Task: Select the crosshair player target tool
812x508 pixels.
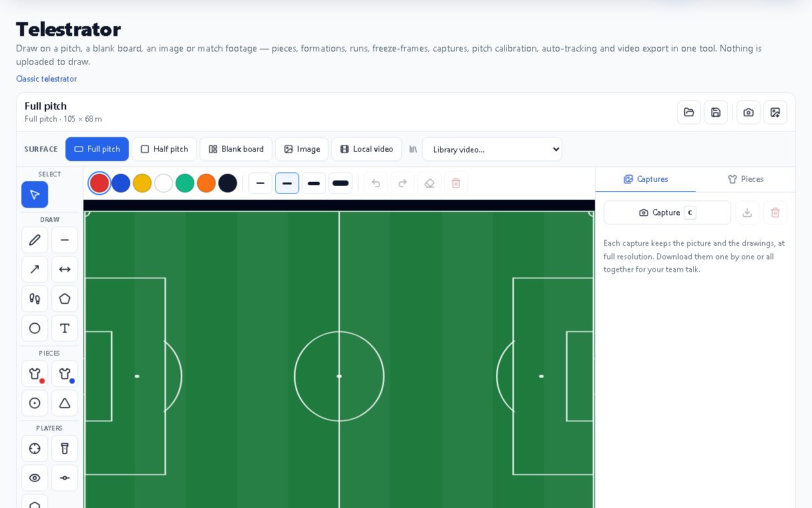Action: pos(35,449)
